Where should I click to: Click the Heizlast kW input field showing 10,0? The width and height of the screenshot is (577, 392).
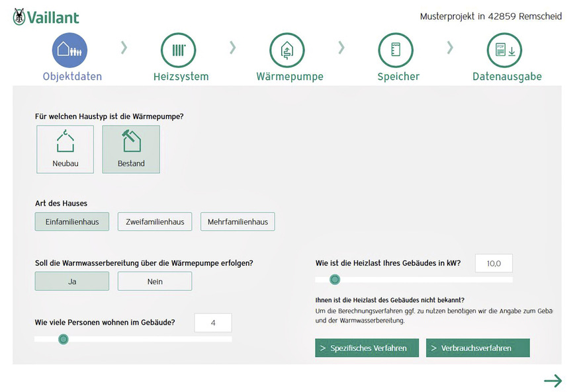(494, 262)
